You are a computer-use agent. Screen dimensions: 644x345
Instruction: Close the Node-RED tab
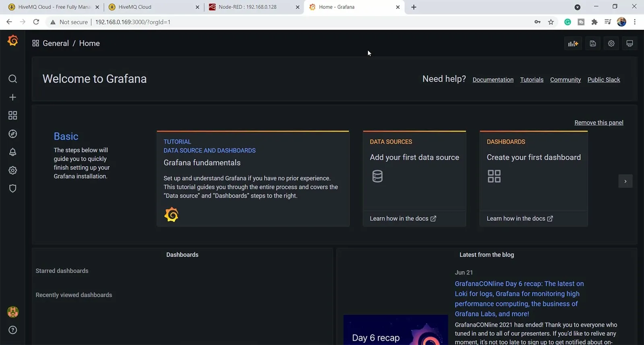(x=297, y=7)
